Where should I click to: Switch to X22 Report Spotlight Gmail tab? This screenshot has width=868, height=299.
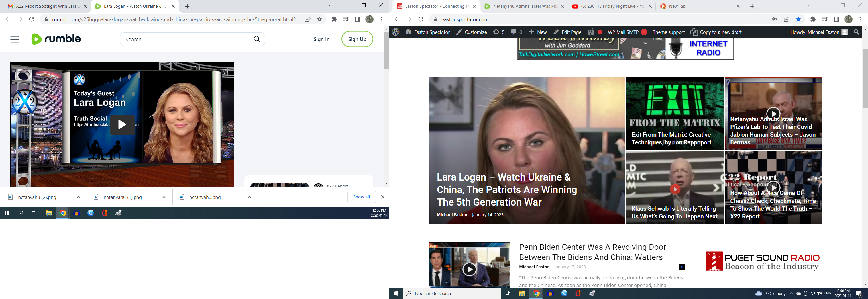[46, 6]
